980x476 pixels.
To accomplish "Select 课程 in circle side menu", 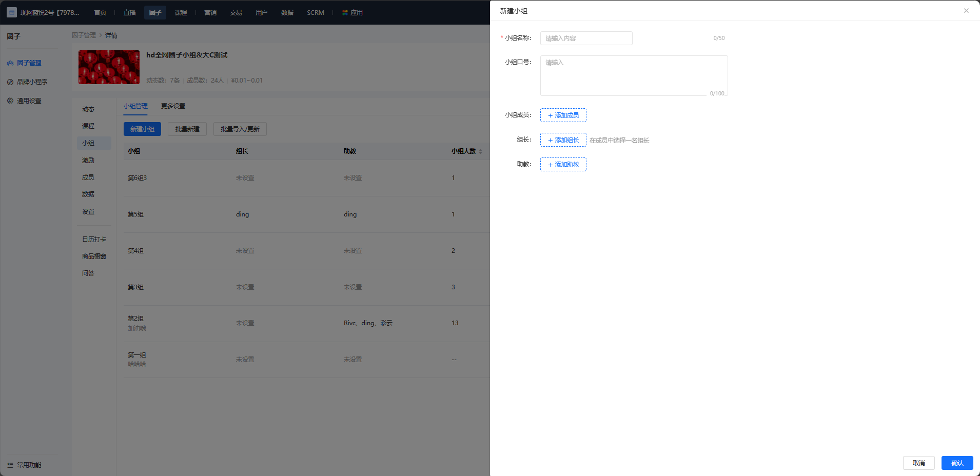I will 94,126.
